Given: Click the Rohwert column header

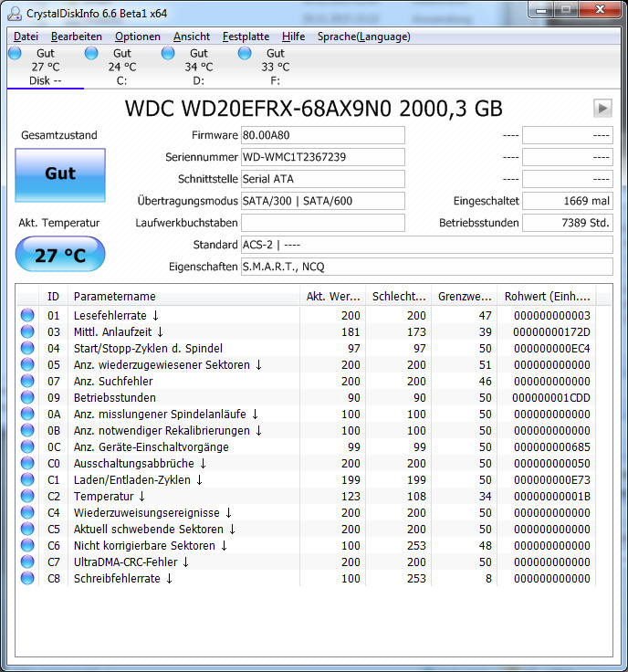Looking at the screenshot, I should (x=547, y=296).
